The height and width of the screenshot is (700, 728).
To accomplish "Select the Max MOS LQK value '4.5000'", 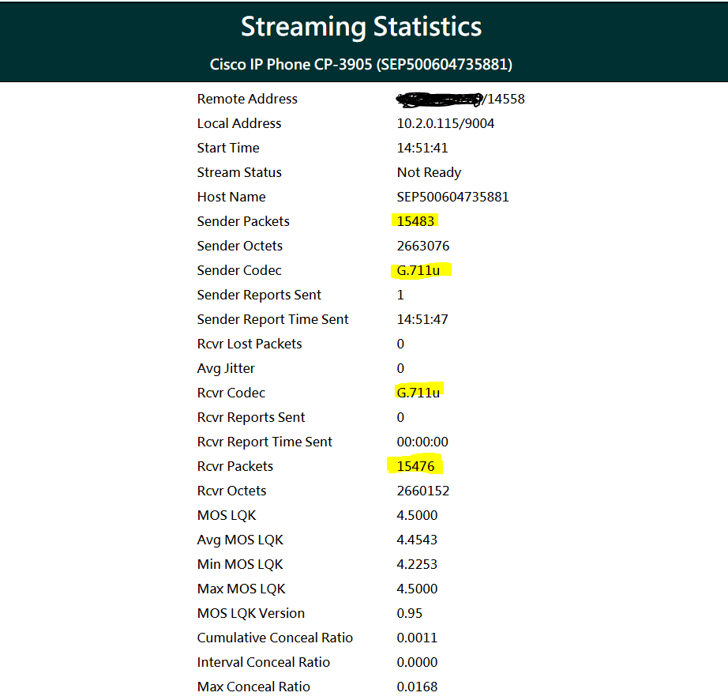I will pos(417,589).
